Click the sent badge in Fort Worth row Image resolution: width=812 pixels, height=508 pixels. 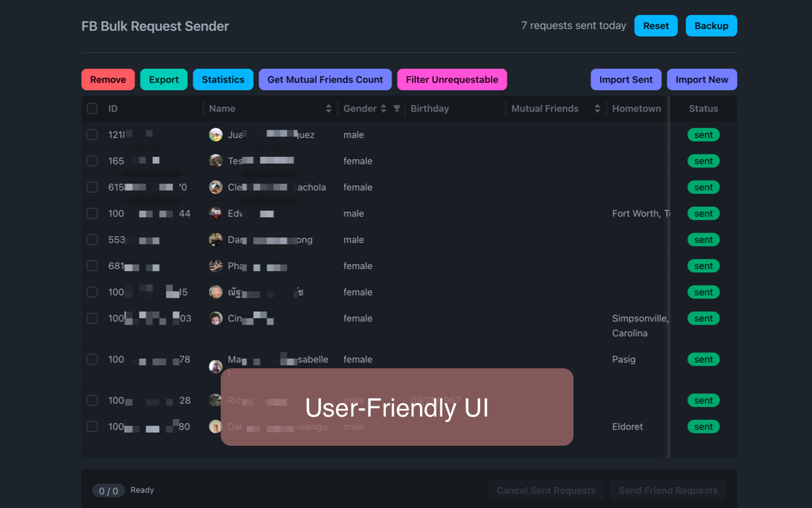(x=704, y=213)
